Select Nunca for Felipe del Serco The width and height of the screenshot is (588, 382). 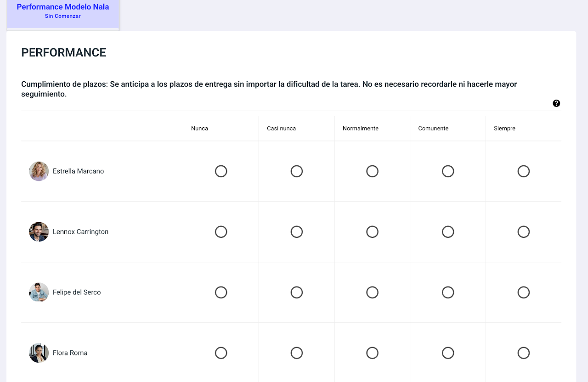click(221, 292)
